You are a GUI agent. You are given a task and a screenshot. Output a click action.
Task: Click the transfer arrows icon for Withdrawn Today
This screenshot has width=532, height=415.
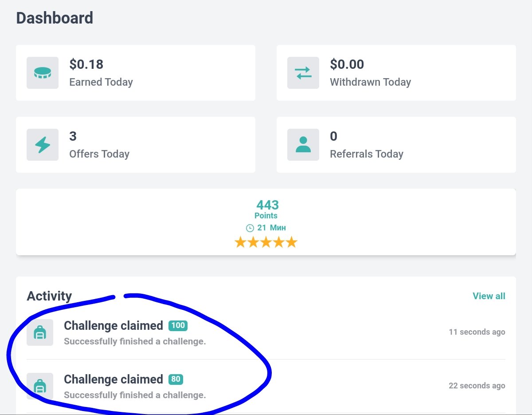(x=303, y=73)
